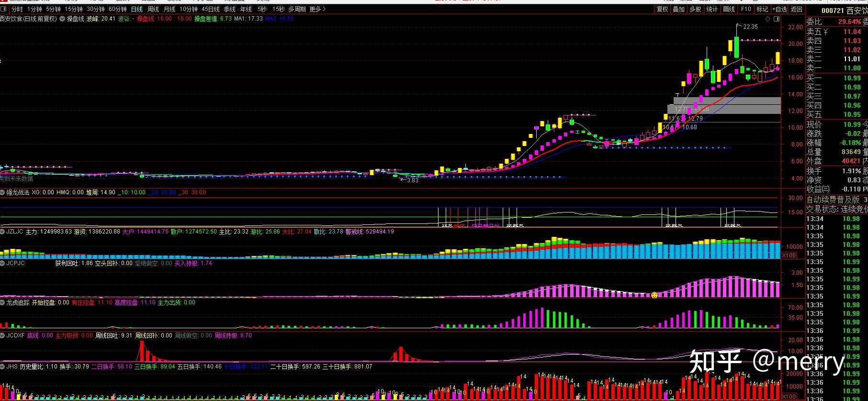Click the 主力: 1249983.63 readout

tap(48, 232)
